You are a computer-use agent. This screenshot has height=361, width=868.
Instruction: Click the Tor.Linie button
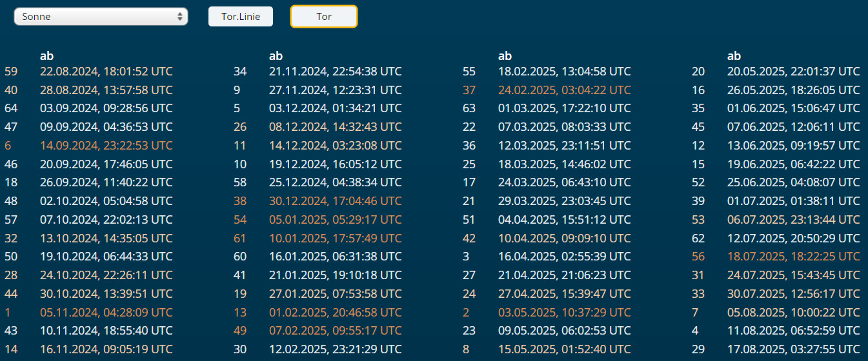(x=241, y=17)
